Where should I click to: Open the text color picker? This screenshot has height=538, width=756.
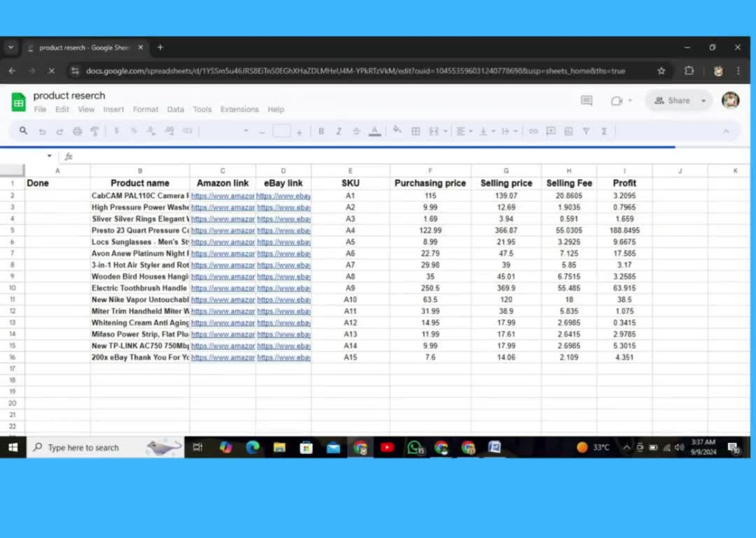pyautogui.click(x=375, y=131)
